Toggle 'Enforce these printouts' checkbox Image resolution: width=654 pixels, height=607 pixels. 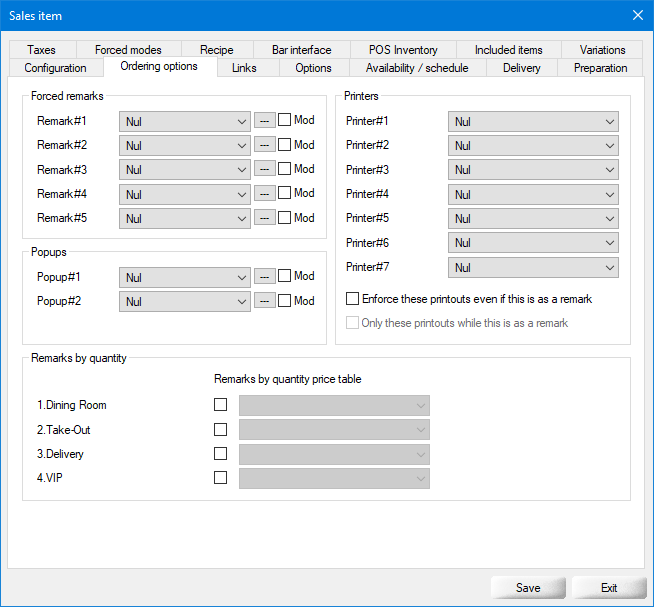click(352, 299)
